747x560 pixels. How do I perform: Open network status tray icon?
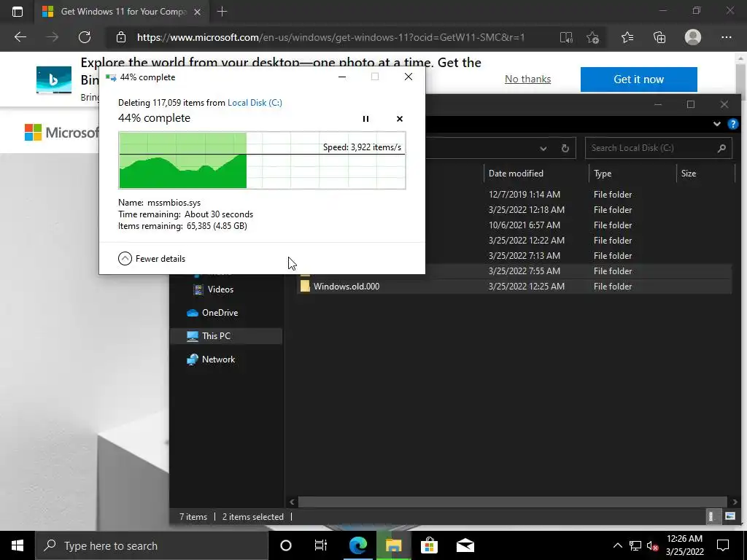pos(635,545)
